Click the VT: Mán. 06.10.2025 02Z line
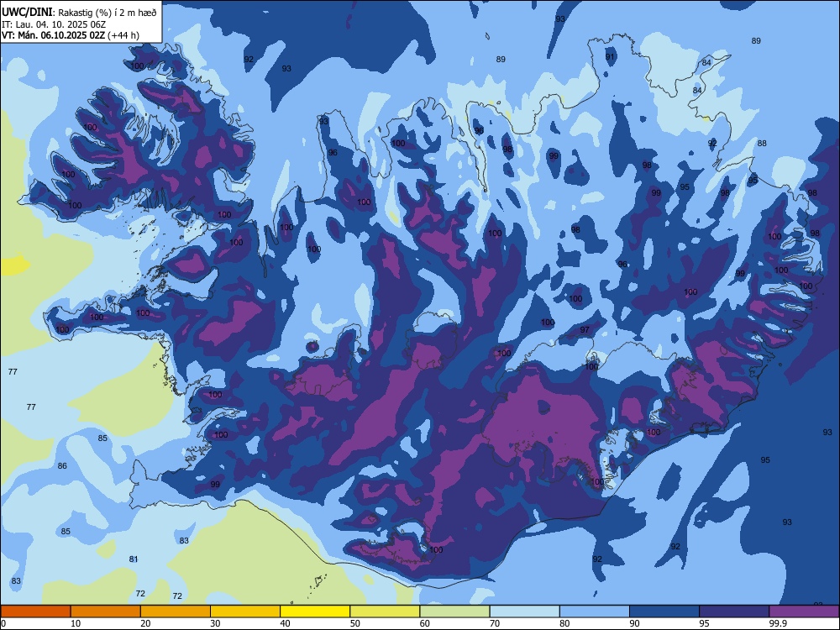 [x=54, y=35]
